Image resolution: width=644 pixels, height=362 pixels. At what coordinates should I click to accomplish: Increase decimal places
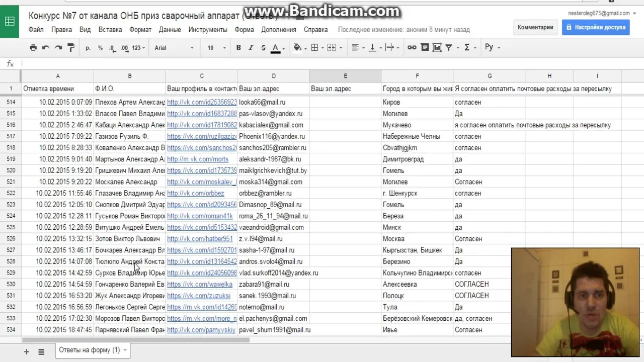pos(124,48)
